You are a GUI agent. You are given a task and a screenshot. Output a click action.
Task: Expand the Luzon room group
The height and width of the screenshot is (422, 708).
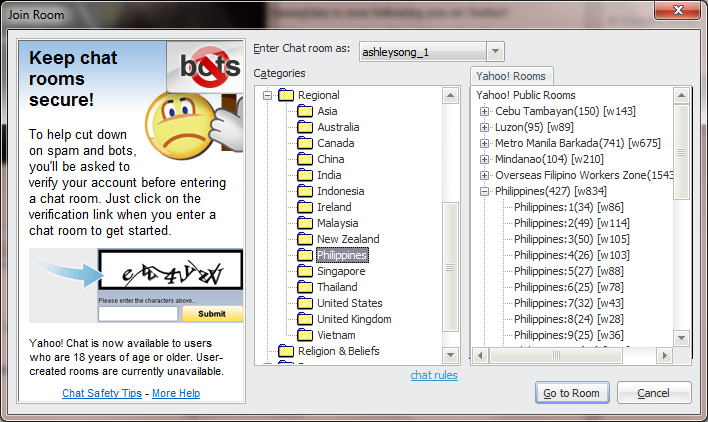pyautogui.click(x=484, y=127)
